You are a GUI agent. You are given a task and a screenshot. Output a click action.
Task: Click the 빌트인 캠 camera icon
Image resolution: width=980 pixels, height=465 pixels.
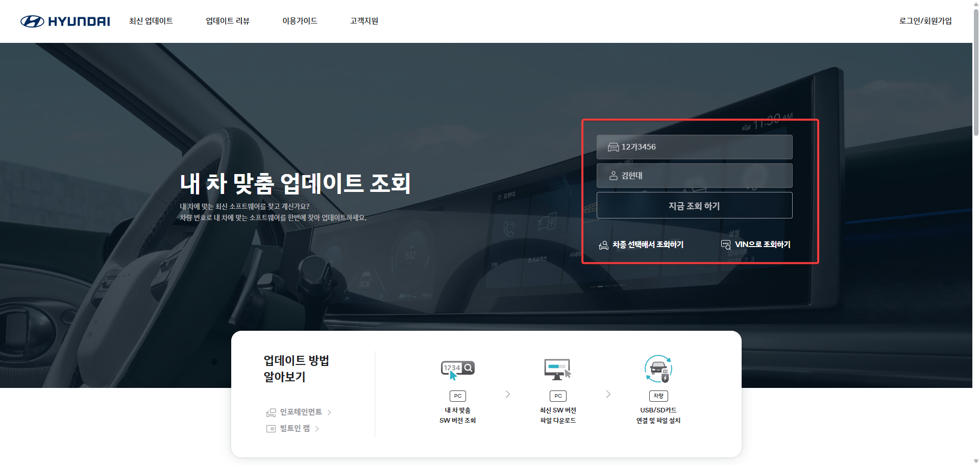tap(271, 428)
